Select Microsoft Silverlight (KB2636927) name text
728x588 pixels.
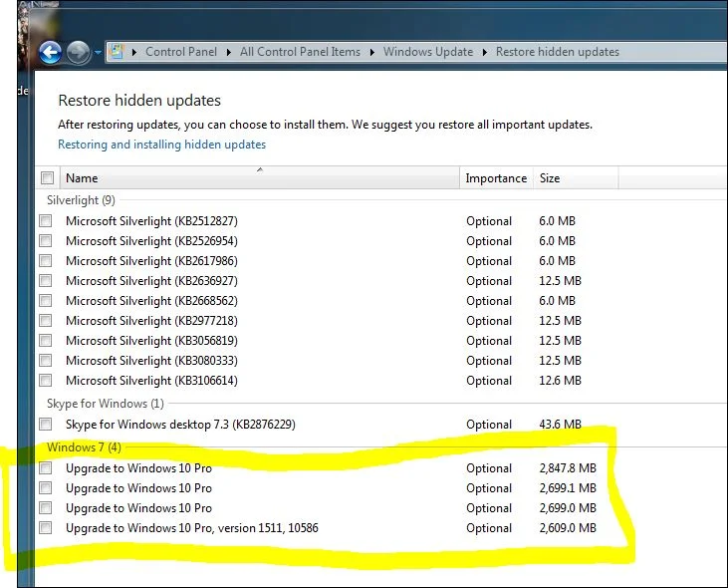(x=151, y=281)
